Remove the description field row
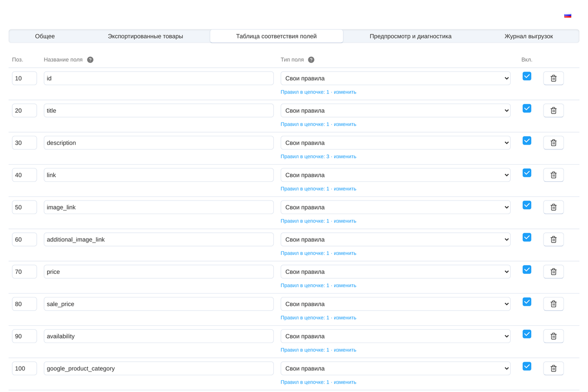 pos(553,143)
